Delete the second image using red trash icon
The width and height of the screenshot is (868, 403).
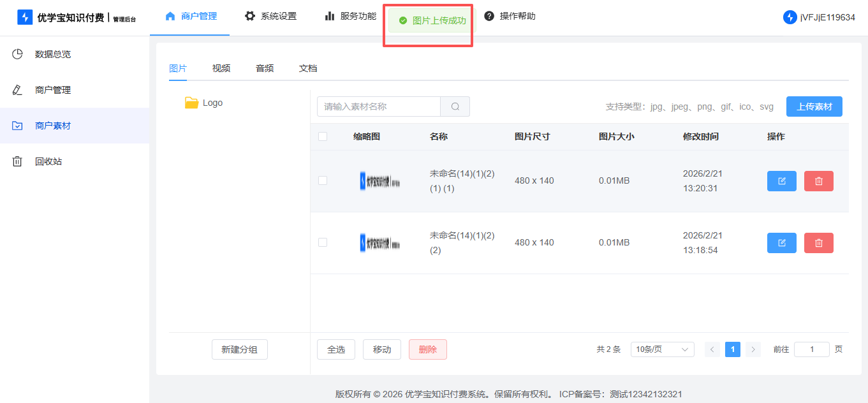[818, 243]
